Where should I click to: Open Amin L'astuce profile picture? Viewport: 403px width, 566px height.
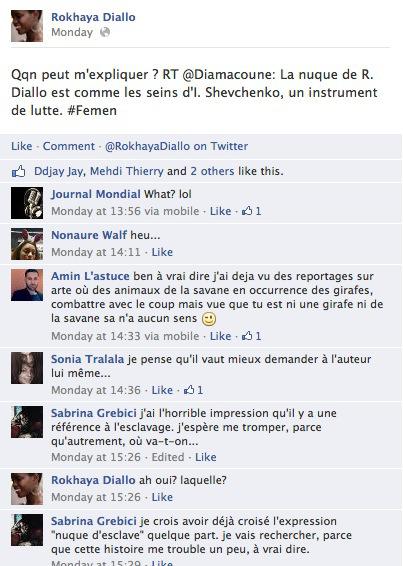[x=27, y=285]
